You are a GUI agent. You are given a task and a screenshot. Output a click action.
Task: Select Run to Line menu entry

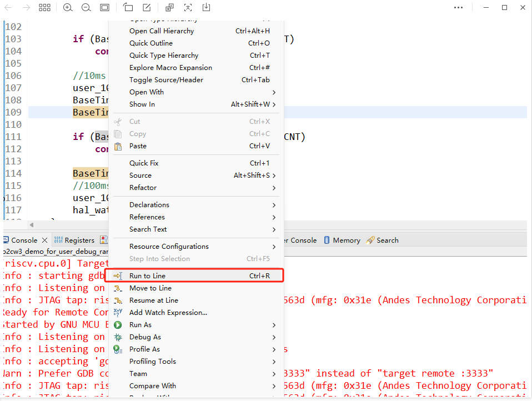(x=147, y=276)
